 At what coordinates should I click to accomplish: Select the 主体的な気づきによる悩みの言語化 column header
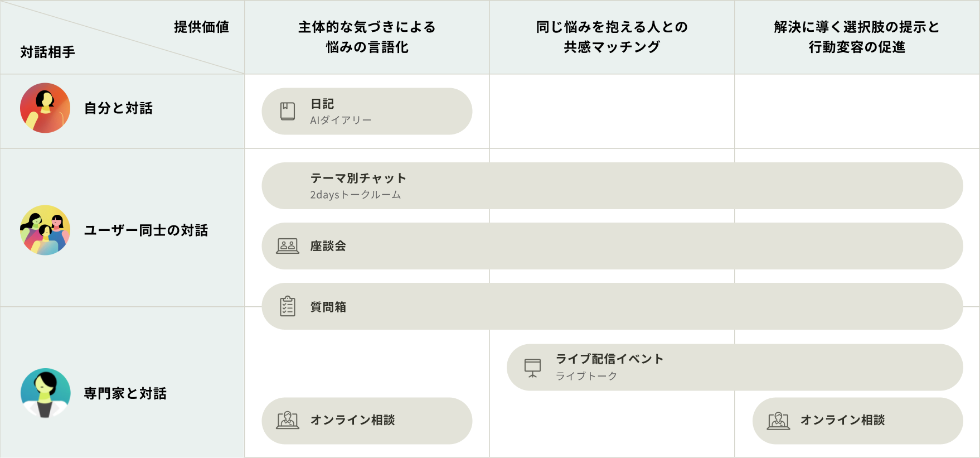coord(367,37)
